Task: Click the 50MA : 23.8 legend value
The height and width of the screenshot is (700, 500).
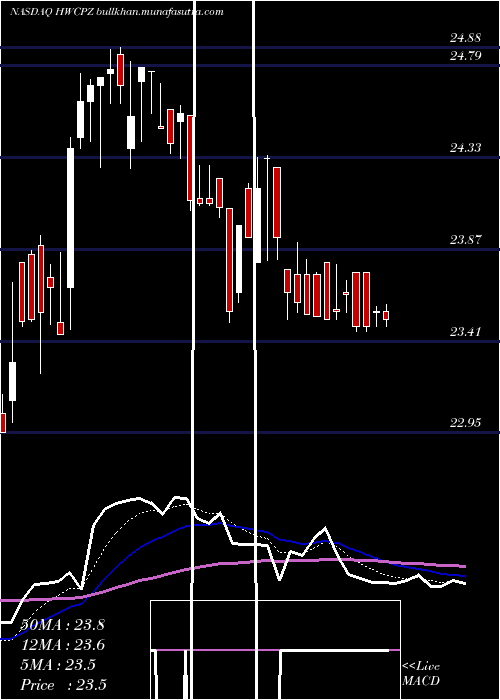Action: pyautogui.click(x=62, y=625)
